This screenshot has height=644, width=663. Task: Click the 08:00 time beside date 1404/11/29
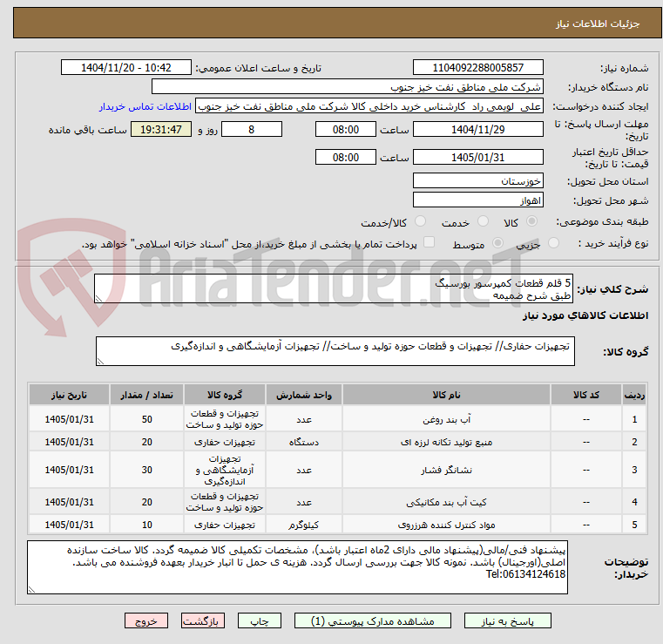[346, 129]
